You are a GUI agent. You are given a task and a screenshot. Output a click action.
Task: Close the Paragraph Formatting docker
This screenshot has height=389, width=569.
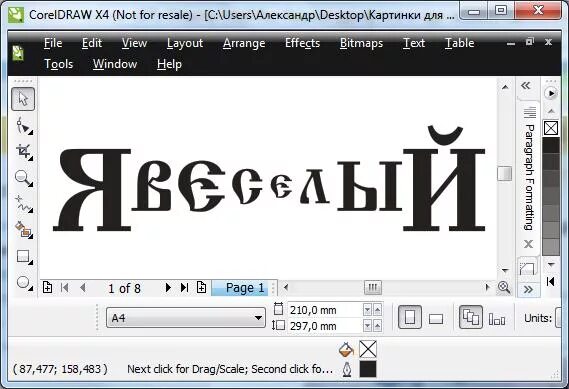[528, 244]
